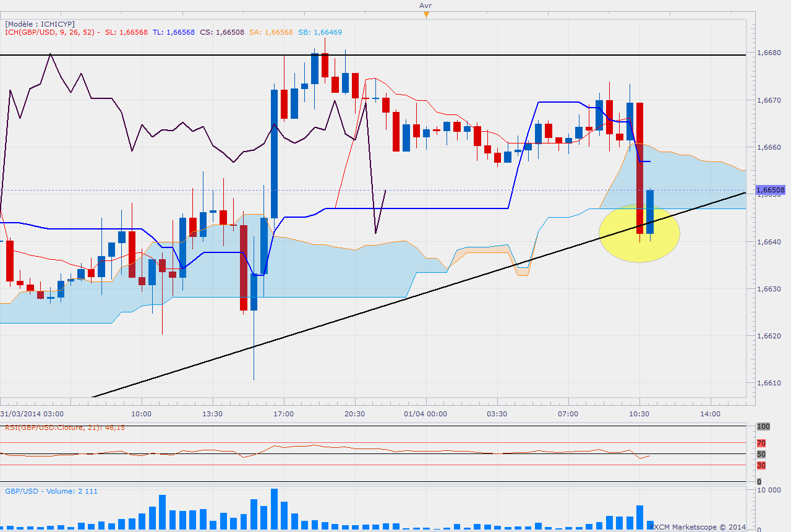Select the RSI(GBP/USD.Cloture, 21) indicator label
This screenshot has height=532, width=791.
[65, 427]
